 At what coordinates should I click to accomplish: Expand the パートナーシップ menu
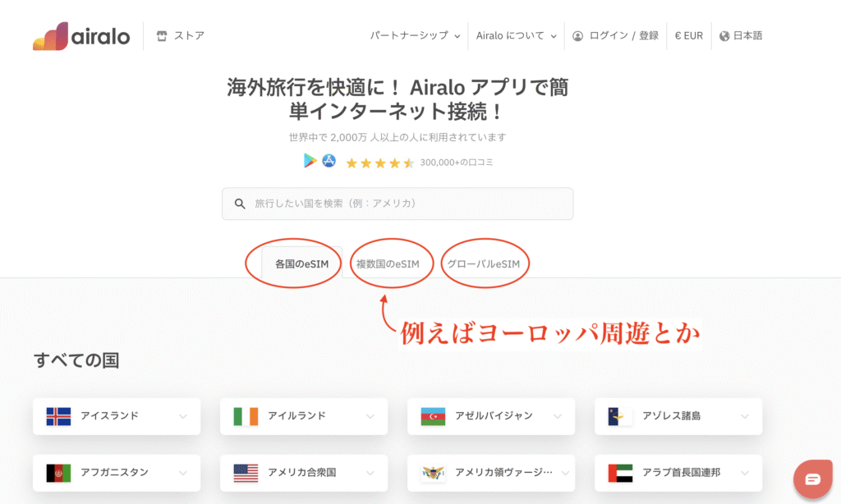click(415, 35)
